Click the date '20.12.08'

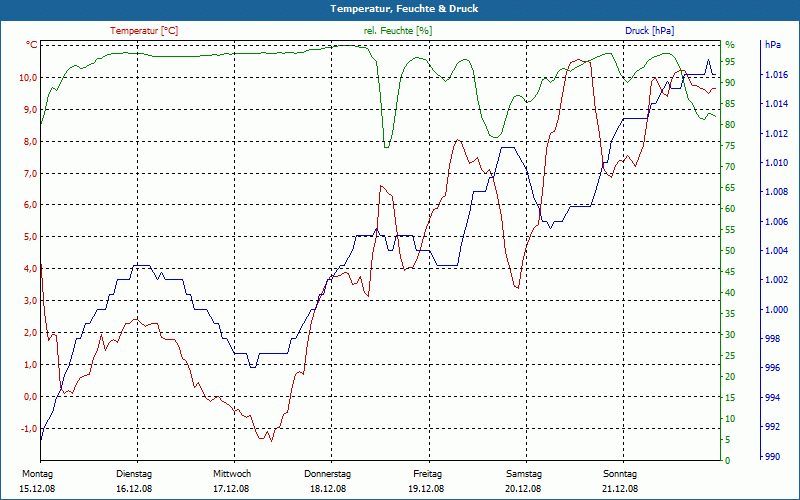click(523, 488)
